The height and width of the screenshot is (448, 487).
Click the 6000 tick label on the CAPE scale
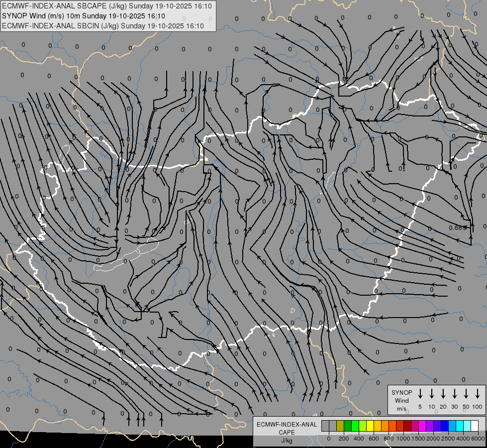tap(478, 439)
